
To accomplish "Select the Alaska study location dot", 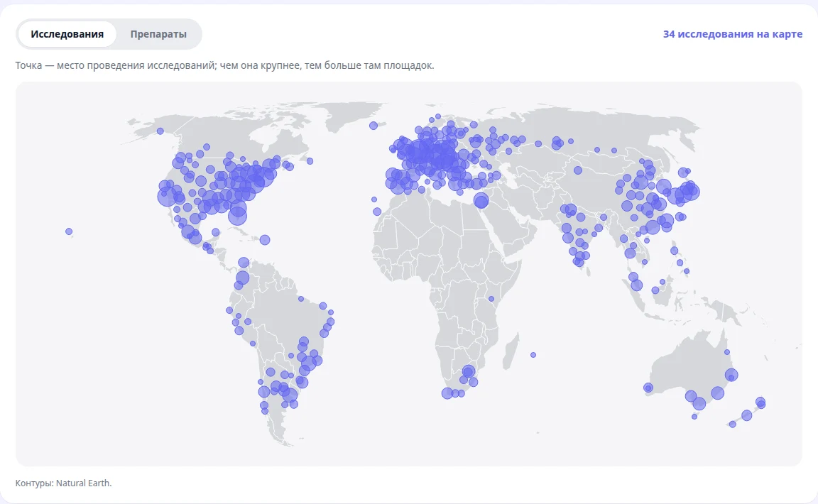I will [160, 131].
